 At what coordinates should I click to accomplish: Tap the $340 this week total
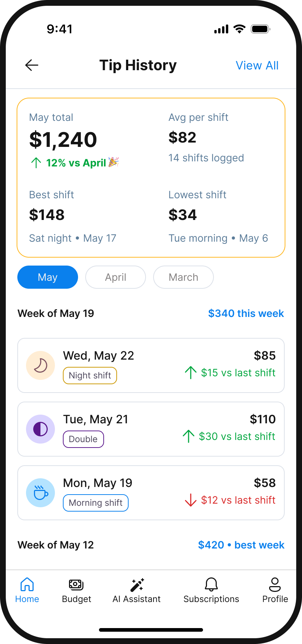coord(246,313)
